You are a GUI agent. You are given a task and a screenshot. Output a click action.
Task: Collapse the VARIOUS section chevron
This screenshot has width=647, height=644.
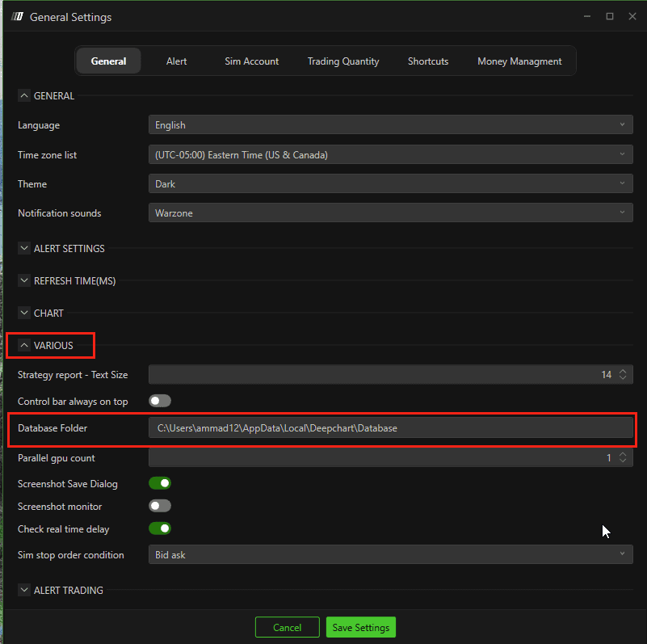point(24,345)
